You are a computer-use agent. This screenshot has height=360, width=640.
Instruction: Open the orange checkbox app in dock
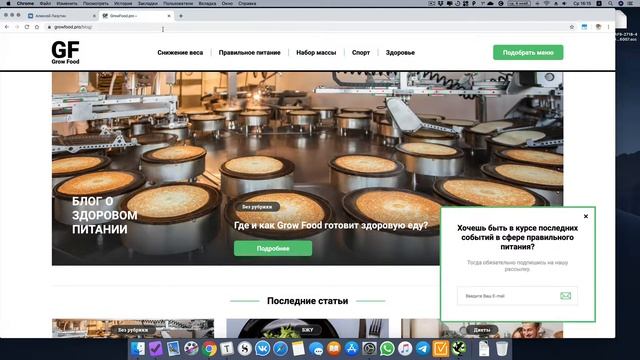point(440,349)
